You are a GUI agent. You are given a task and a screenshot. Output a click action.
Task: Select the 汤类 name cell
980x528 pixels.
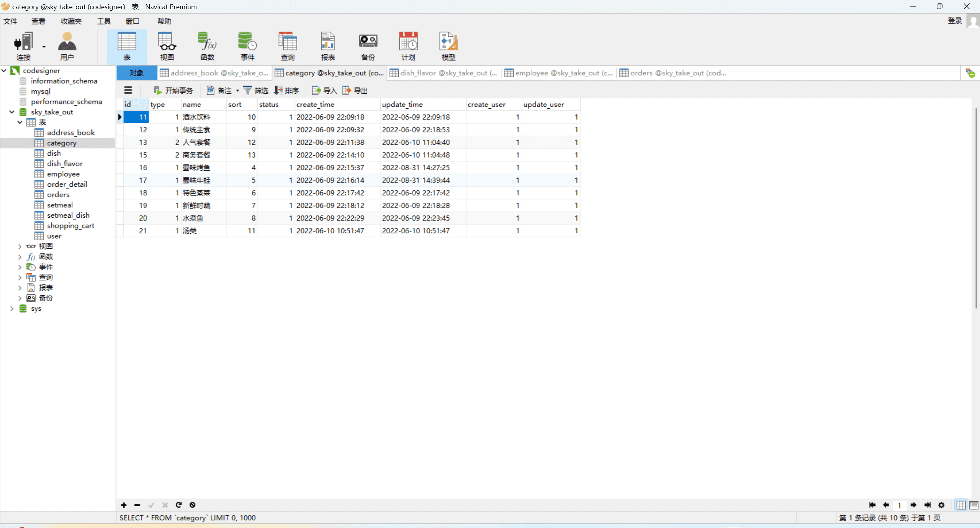click(x=203, y=230)
